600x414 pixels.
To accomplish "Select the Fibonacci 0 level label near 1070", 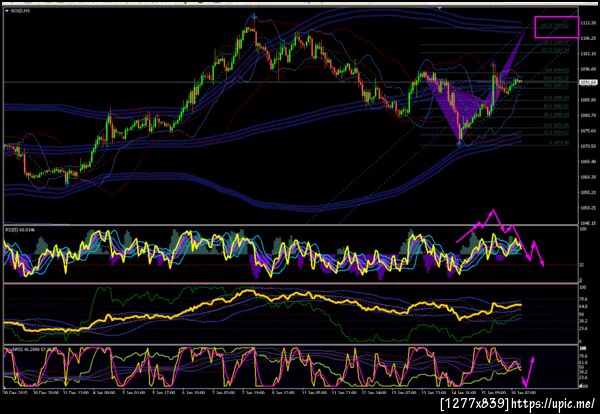I will [x=559, y=142].
